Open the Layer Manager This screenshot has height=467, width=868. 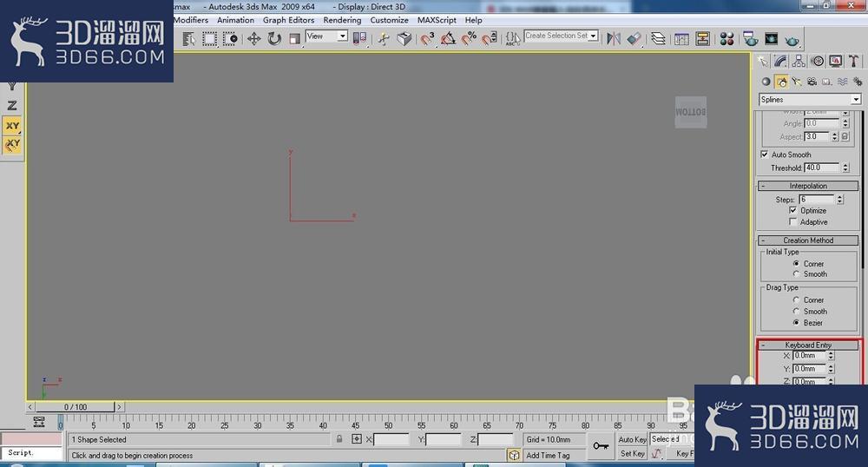(x=658, y=39)
